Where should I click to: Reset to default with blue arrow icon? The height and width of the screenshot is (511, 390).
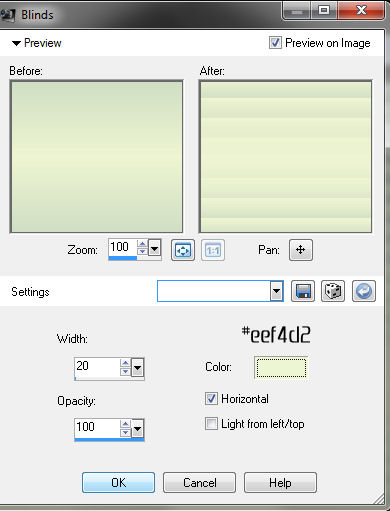tap(364, 291)
